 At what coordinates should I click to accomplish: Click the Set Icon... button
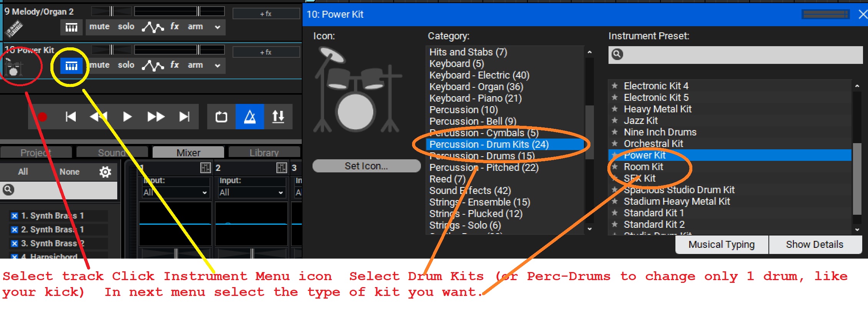(x=366, y=166)
